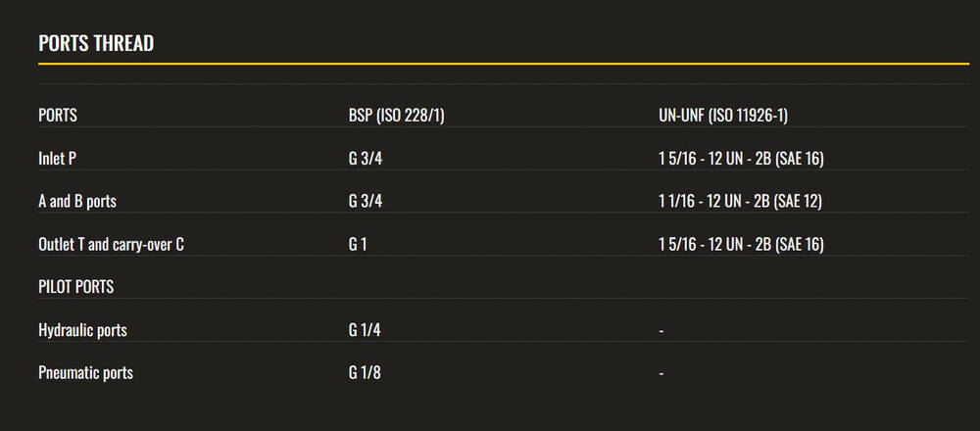Select the Pneumatic ports row label

click(85, 373)
